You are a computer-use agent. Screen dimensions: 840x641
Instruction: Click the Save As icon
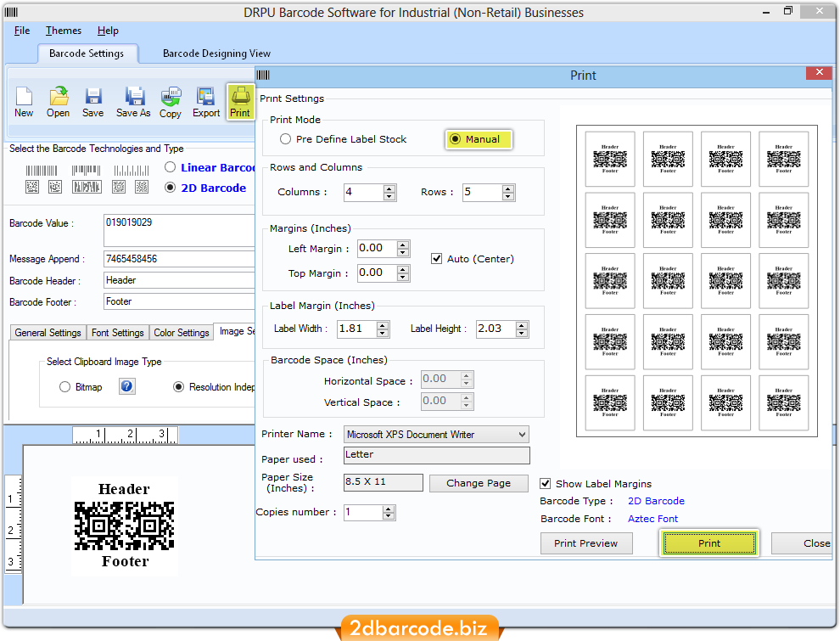click(133, 102)
